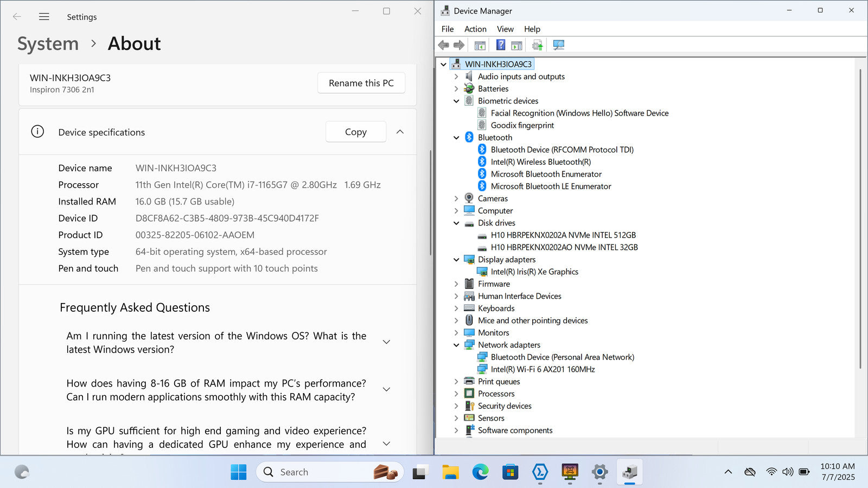Select Facial Recognition (Windows Hello) Software Device

pyautogui.click(x=579, y=113)
